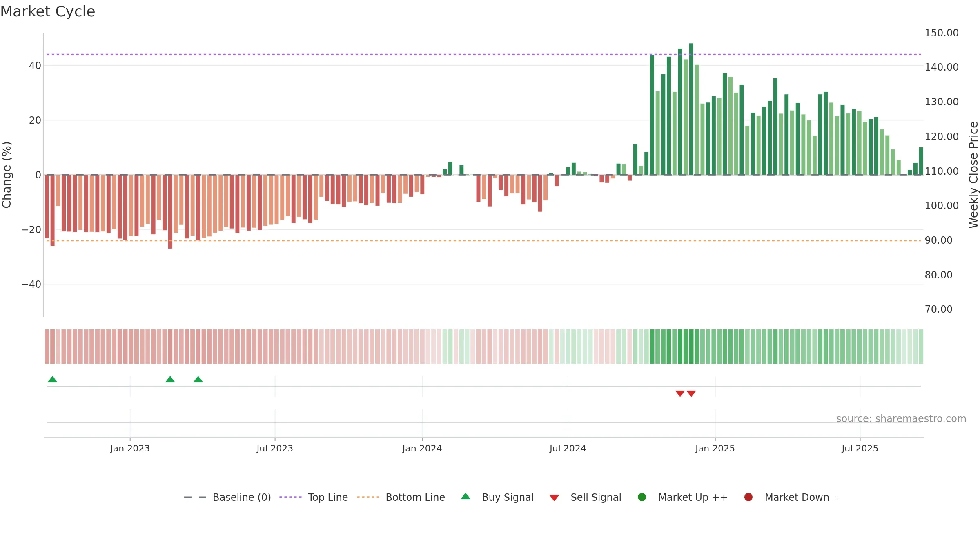Viewport: 980px width, 551px height.
Task: Click the 70.00 price axis value
Action: point(939,309)
